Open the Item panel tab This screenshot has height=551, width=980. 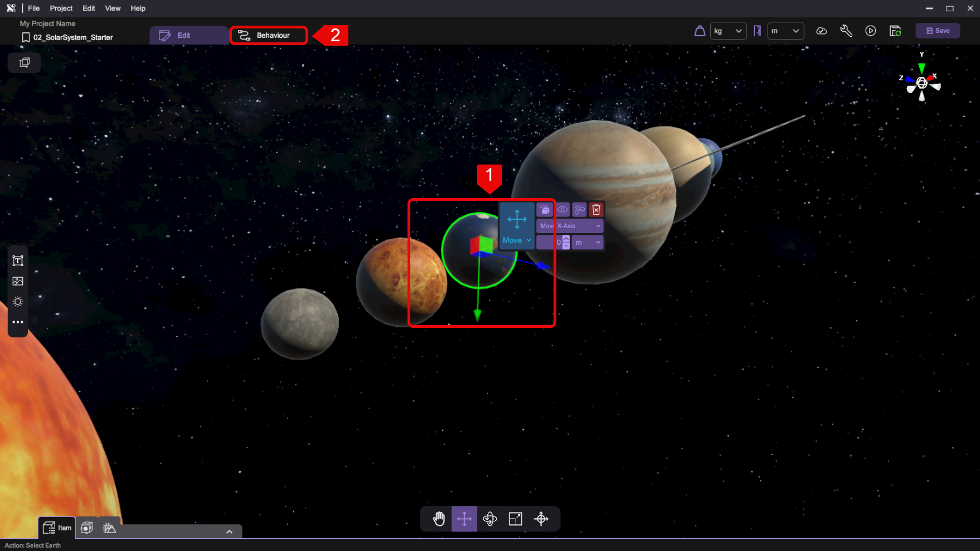(x=57, y=528)
